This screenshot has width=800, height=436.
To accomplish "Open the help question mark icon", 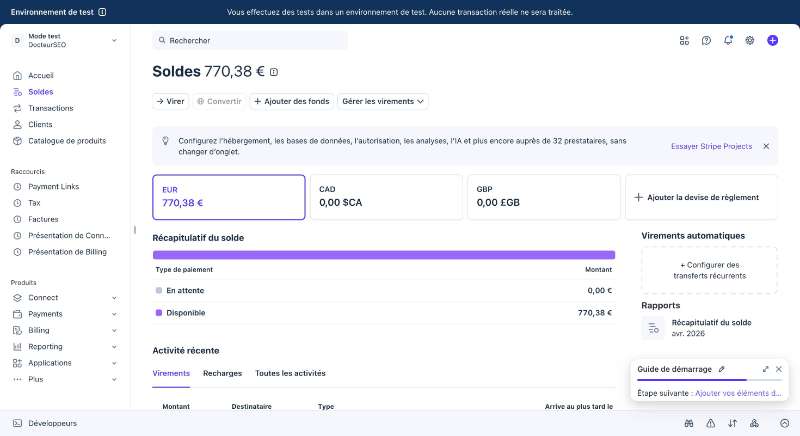I will (706, 40).
